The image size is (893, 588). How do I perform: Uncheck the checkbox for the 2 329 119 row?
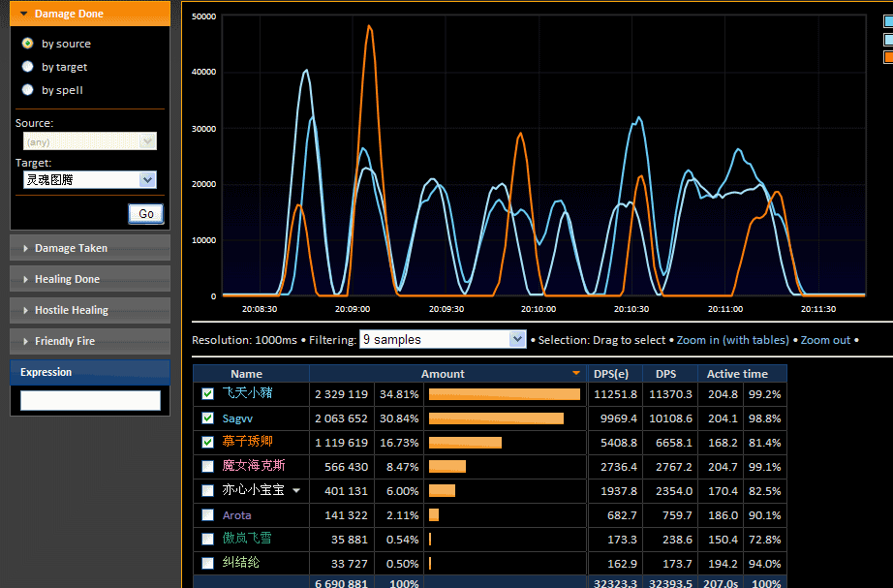tap(208, 393)
